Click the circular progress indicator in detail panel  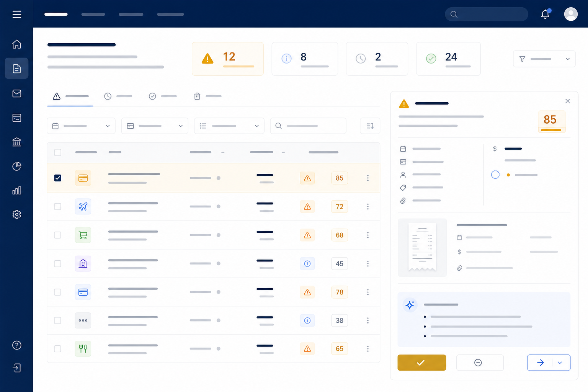495,175
